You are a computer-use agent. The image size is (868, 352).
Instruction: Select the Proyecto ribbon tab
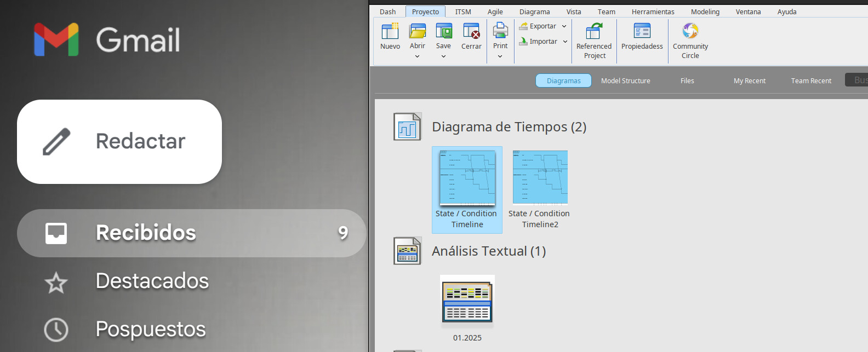[425, 11]
